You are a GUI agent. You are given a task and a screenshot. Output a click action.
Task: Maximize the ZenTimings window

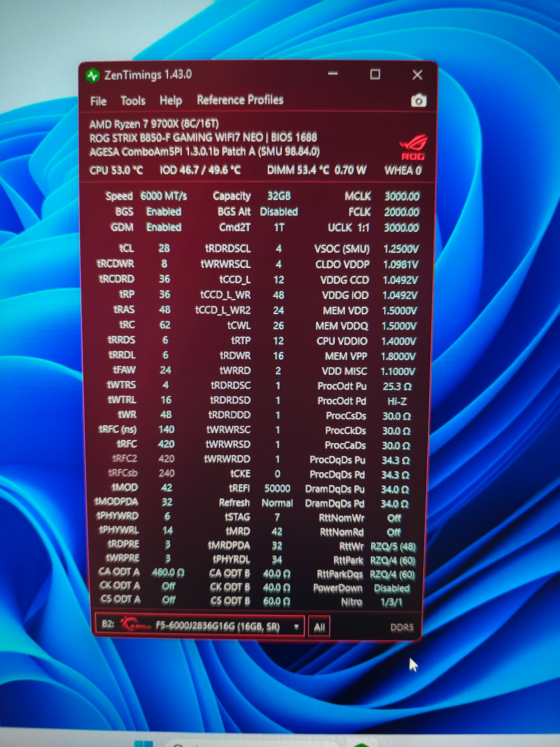click(375, 74)
